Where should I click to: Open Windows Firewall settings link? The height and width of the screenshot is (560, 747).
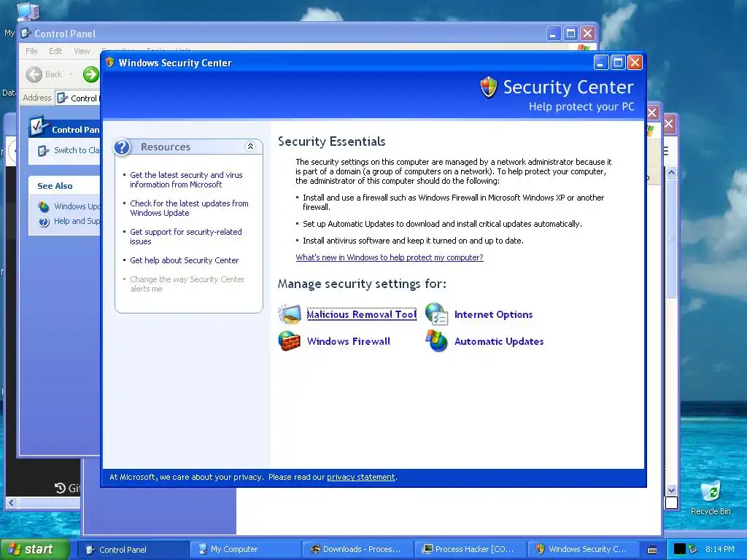tap(348, 341)
